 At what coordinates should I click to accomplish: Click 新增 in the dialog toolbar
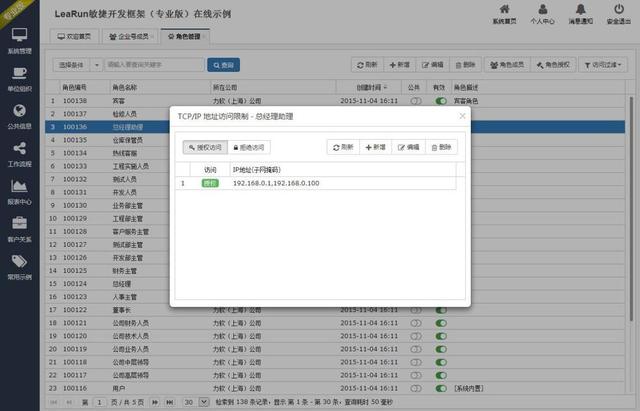click(376, 147)
